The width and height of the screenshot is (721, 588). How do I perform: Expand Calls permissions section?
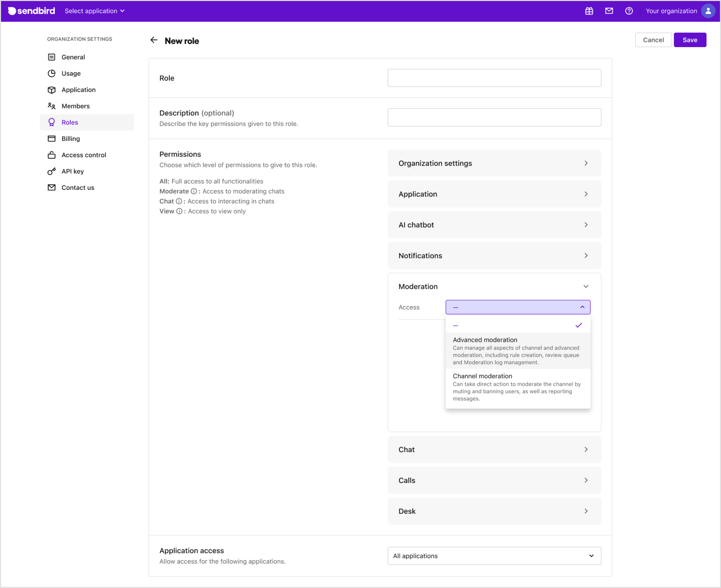click(x=494, y=480)
